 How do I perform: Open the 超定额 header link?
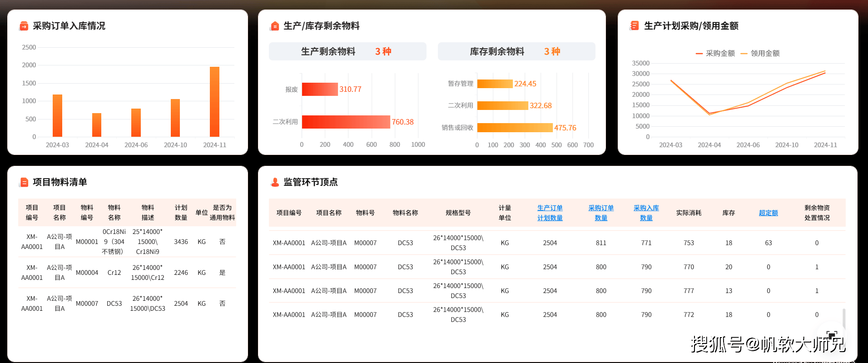pyautogui.click(x=768, y=213)
